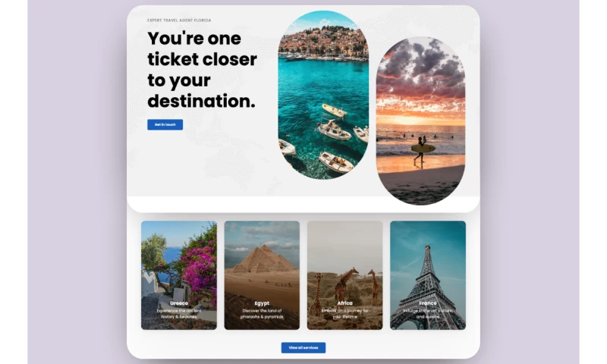Click the pink bougainvillea in Greece card
The height and width of the screenshot is (364, 607).
(x=200, y=267)
